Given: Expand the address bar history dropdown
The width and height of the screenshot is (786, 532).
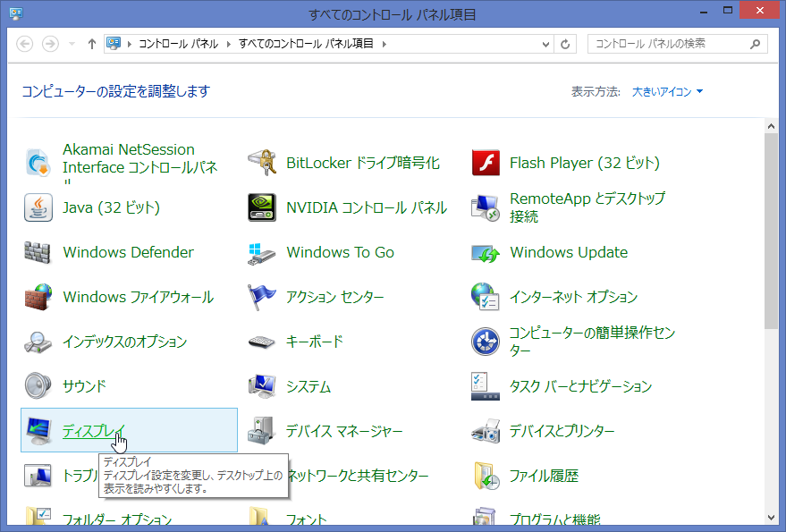Looking at the screenshot, I should tap(545, 44).
